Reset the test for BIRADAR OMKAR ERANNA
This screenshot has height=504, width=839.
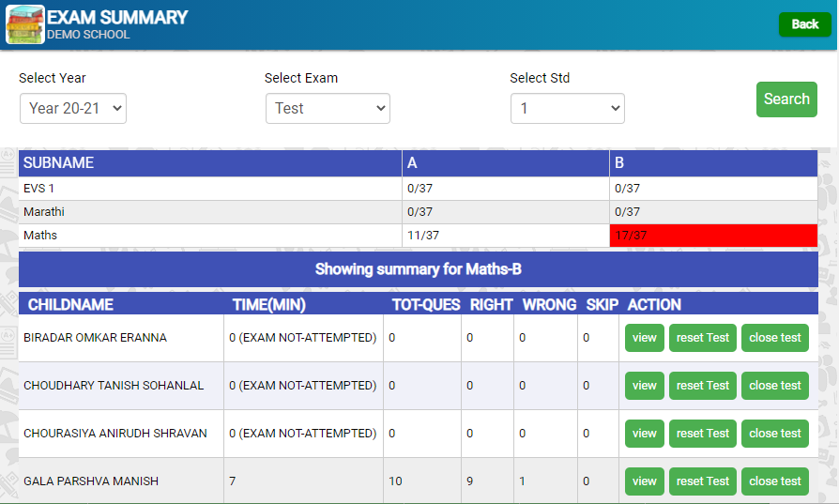tap(703, 338)
